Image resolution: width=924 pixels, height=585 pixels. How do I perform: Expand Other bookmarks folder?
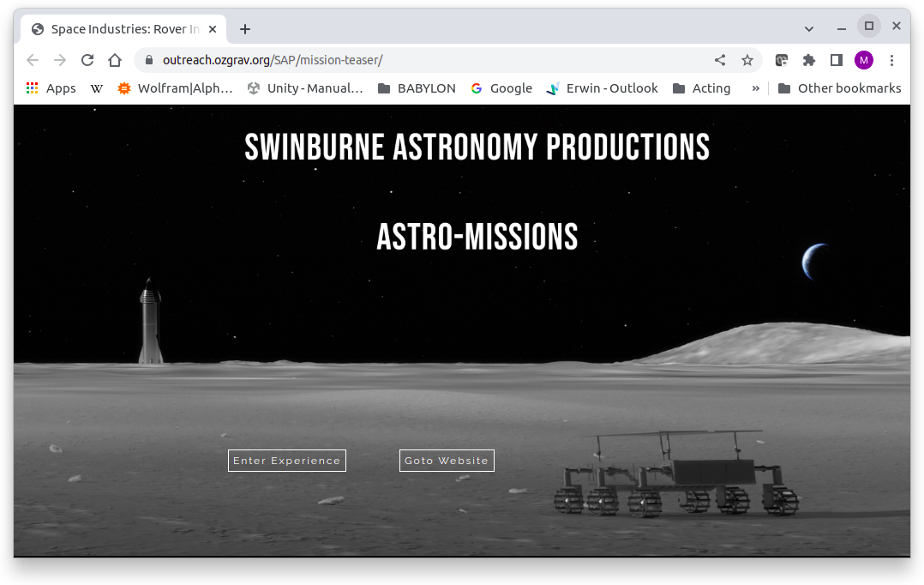(x=839, y=88)
